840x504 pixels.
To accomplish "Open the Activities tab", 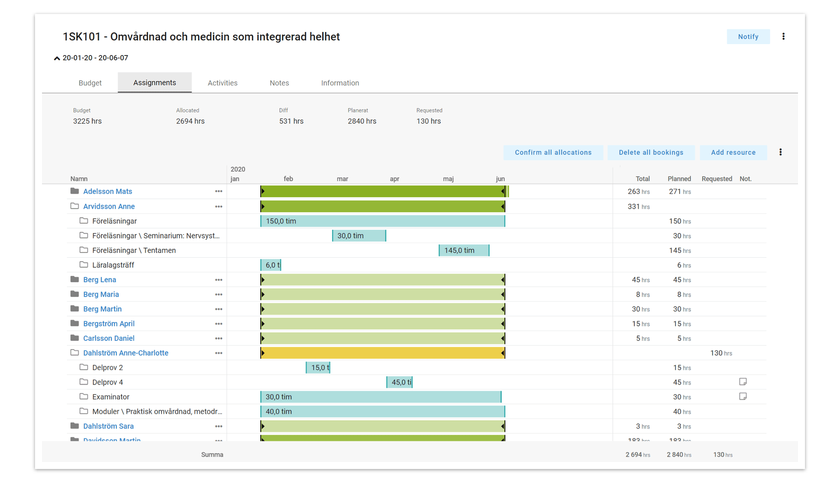I will [x=222, y=83].
